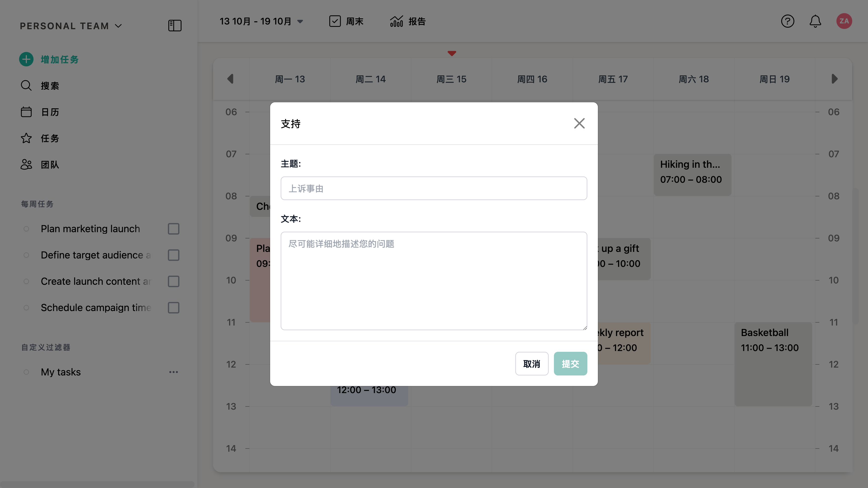Check the Plan marketing launch checkbox

pyautogui.click(x=174, y=229)
